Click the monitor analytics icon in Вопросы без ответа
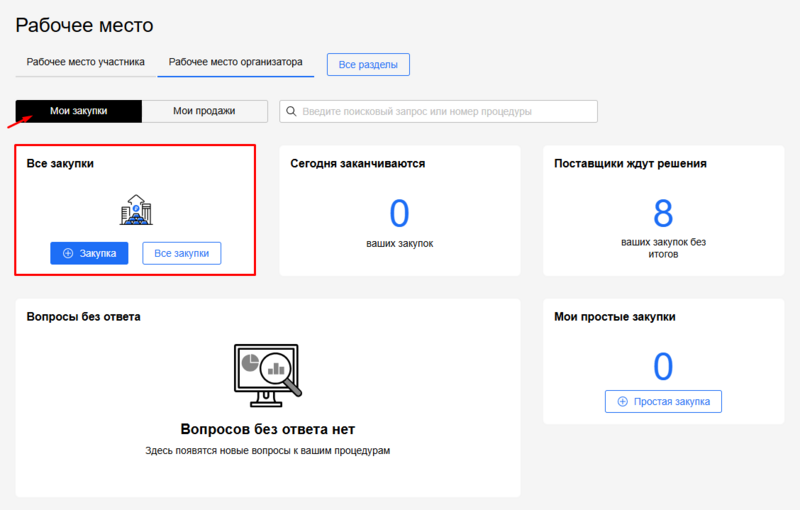 click(267, 375)
